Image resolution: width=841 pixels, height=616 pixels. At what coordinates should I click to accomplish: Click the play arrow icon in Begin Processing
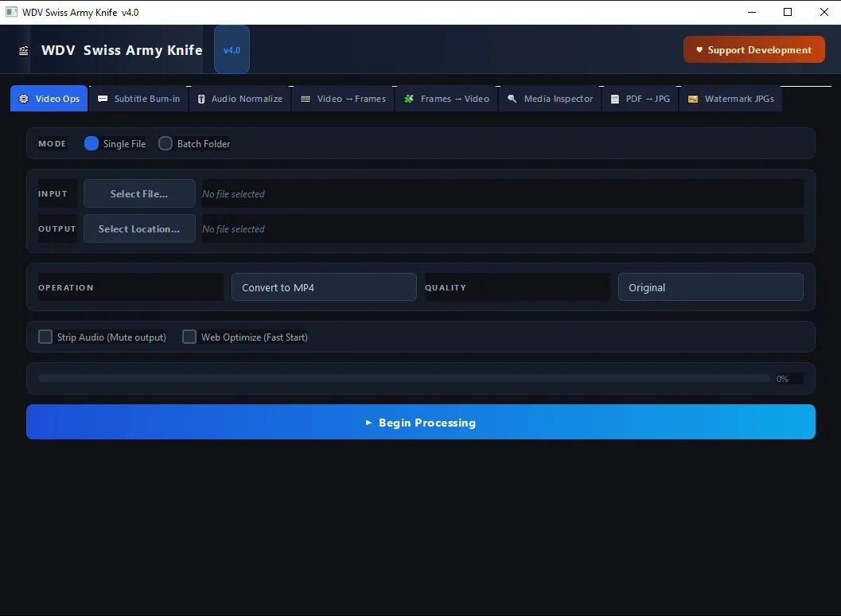[368, 423]
